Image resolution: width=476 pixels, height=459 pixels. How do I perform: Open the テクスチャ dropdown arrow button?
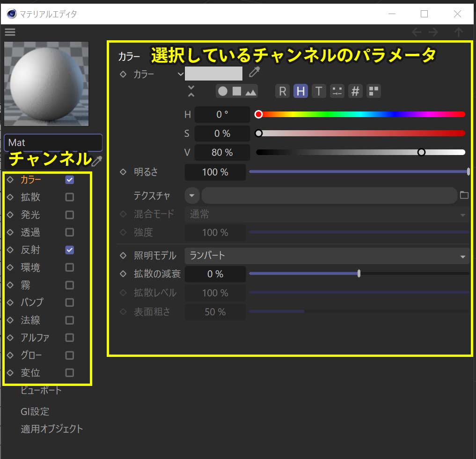(x=192, y=195)
